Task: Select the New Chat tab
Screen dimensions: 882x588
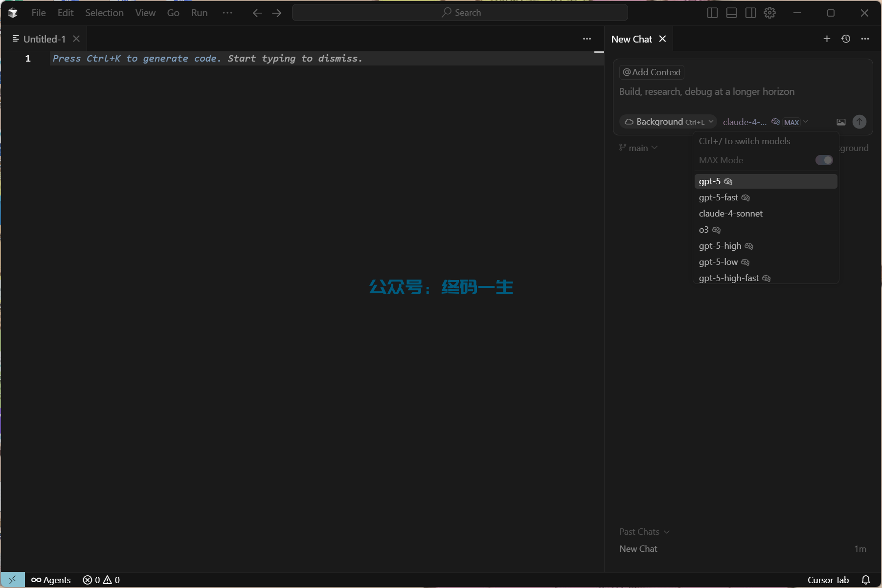Action: [632, 39]
